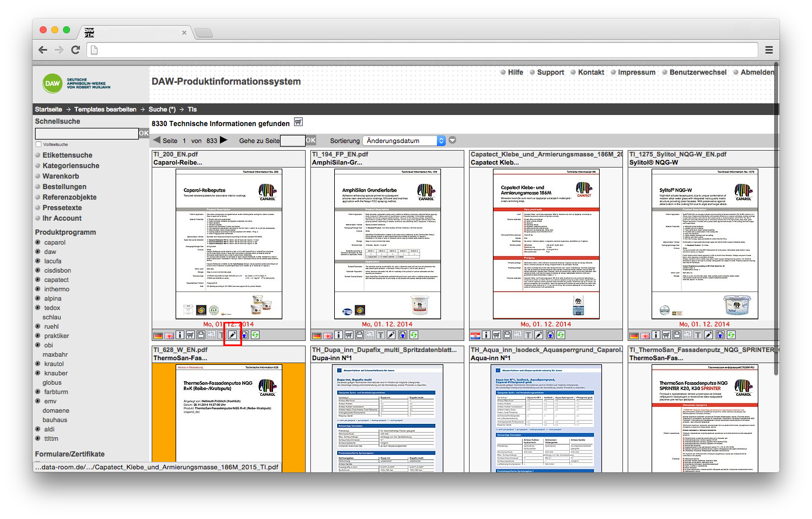This screenshot has width=812, height=519.
Task: Click the save disk icon under TI_1275_Sylitol_NQG-W_EN.pdf
Action: 677,335
